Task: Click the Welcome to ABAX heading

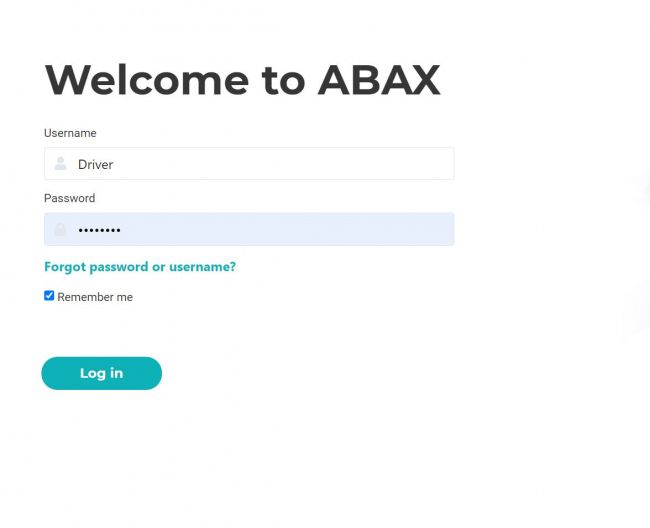Action: tap(243, 80)
